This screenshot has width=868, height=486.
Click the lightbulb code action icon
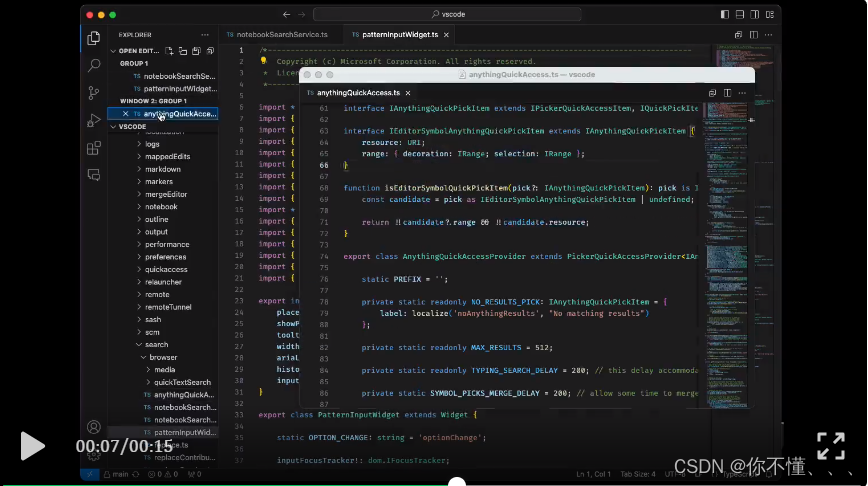tap(264, 61)
